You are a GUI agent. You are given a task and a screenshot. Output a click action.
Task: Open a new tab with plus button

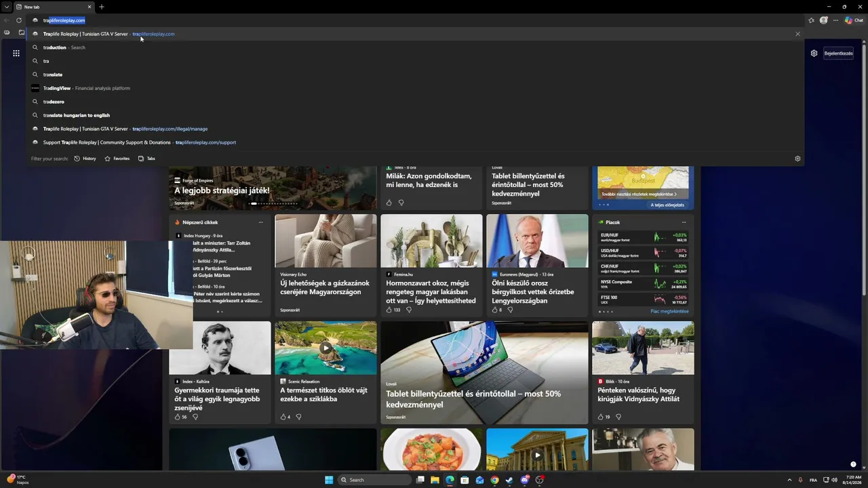coord(102,7)
